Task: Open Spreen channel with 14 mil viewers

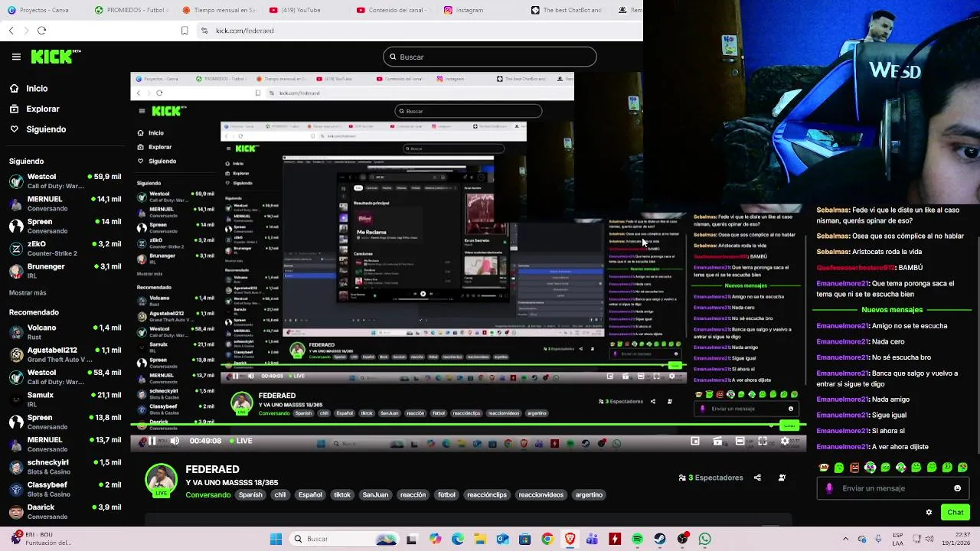Action: tap(64, 226)
